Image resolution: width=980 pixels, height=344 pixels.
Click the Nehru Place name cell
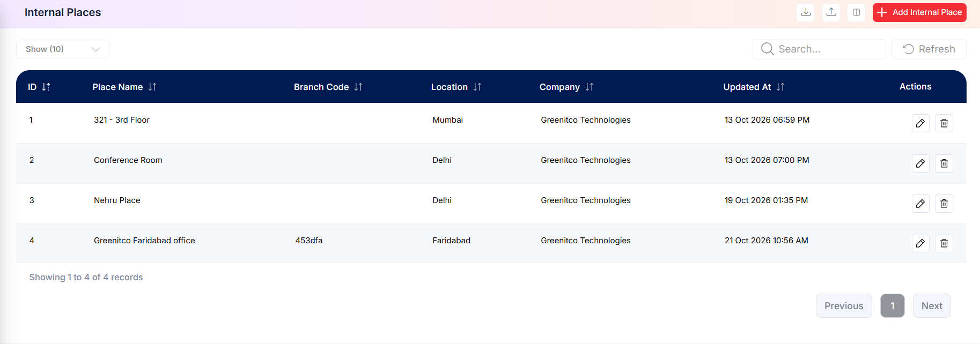117,200
